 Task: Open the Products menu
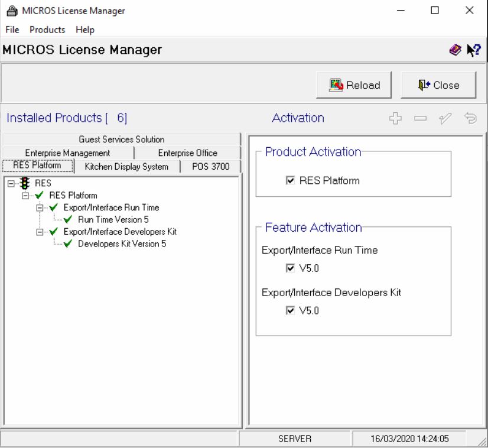(47, 30)
